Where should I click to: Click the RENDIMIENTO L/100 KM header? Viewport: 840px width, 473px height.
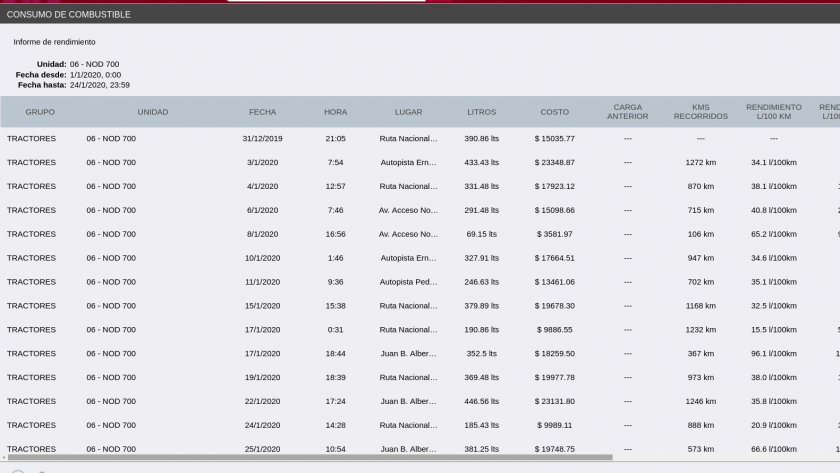773,112
